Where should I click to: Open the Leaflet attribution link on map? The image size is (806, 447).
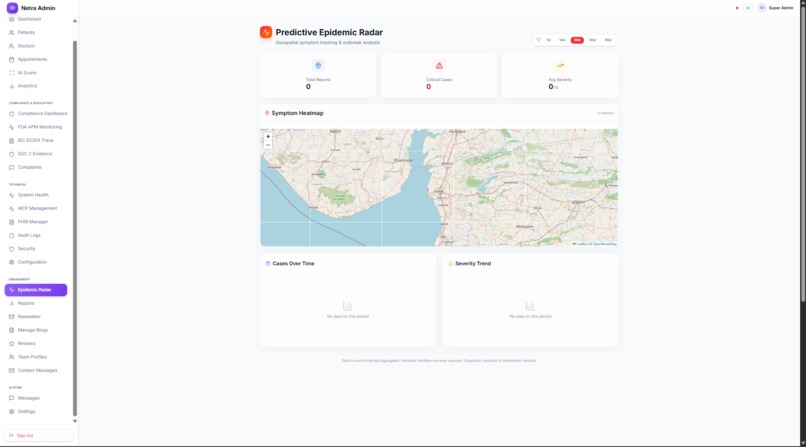[580, 244]
